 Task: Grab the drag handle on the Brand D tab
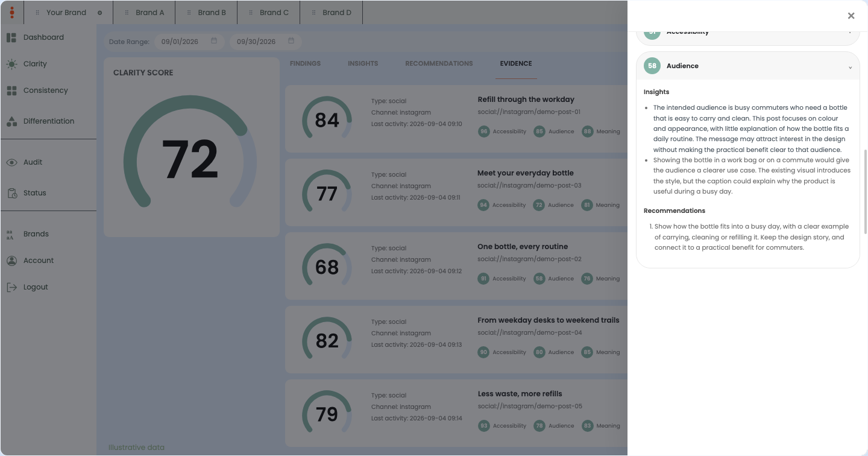pos(313,13)
